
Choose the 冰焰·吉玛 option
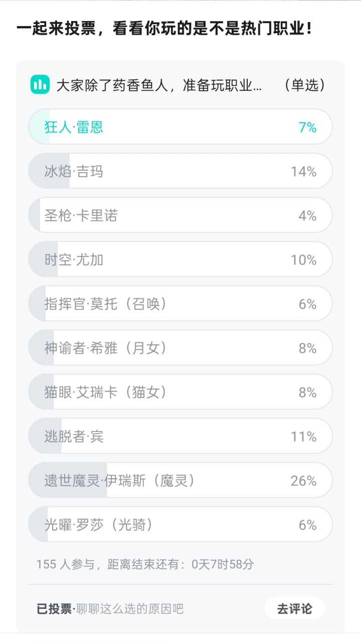[180, 171]
